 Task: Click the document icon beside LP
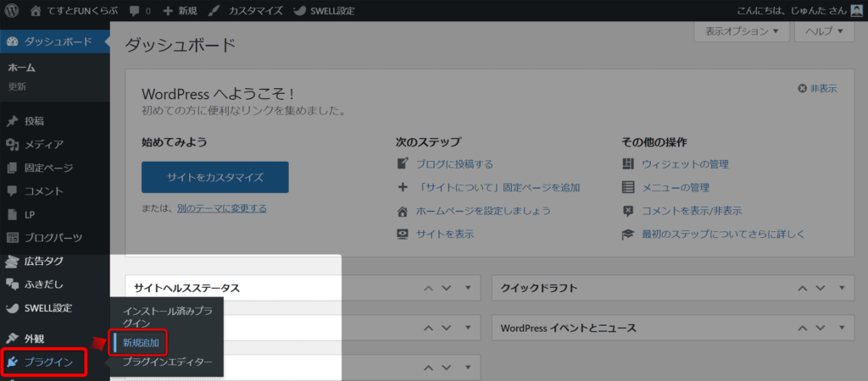tap(12, 214)
